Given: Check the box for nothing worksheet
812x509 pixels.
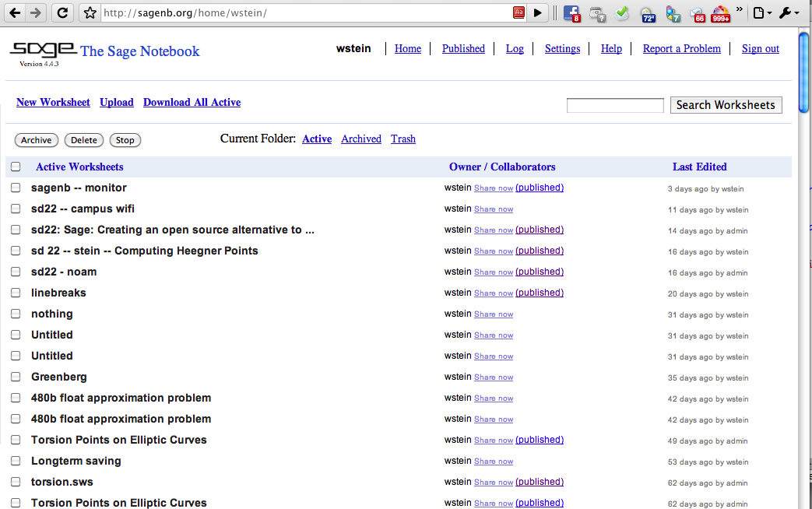Looking at the screenshot, I should point(16,314).
